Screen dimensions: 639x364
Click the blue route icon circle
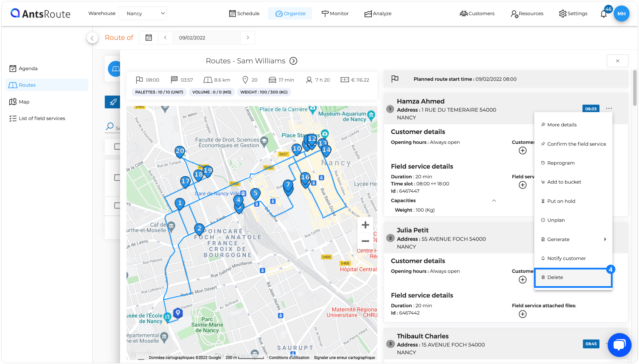pyautogui.click(x=114, y=69)
